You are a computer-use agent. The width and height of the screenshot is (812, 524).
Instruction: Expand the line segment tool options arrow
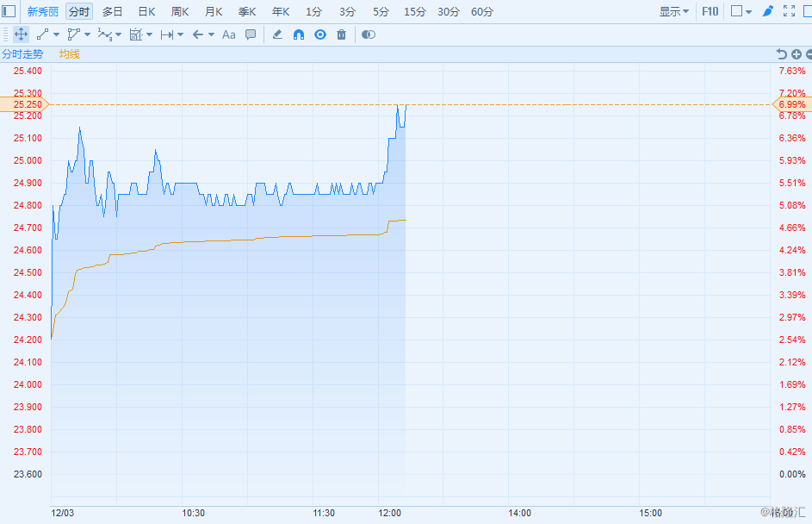(57, 34)
